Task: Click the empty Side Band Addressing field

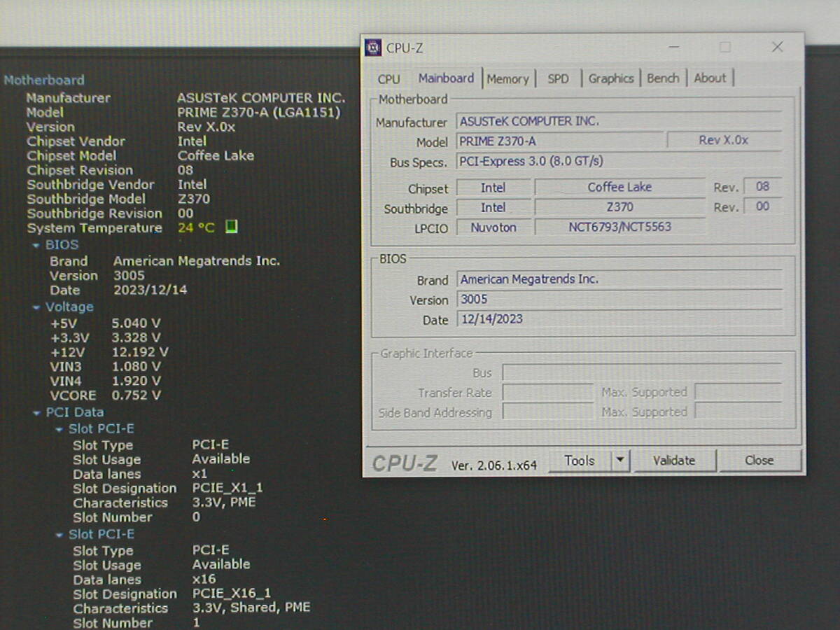Action: click(x=548, y=412)
